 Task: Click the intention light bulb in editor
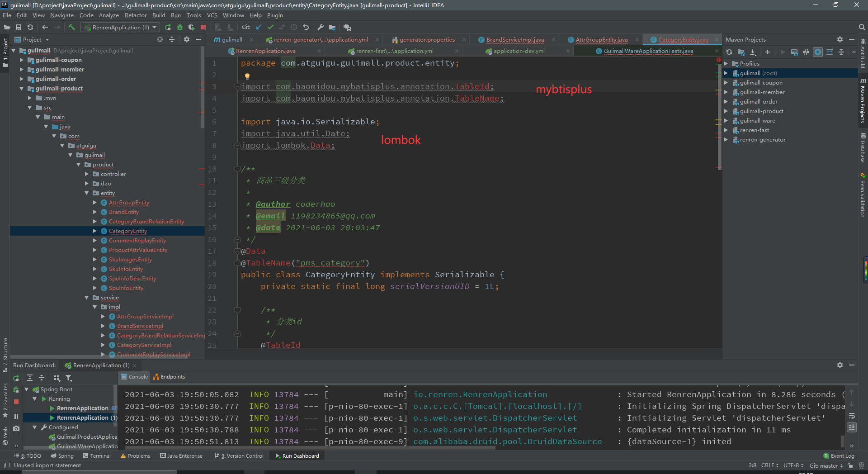(247, 76)
